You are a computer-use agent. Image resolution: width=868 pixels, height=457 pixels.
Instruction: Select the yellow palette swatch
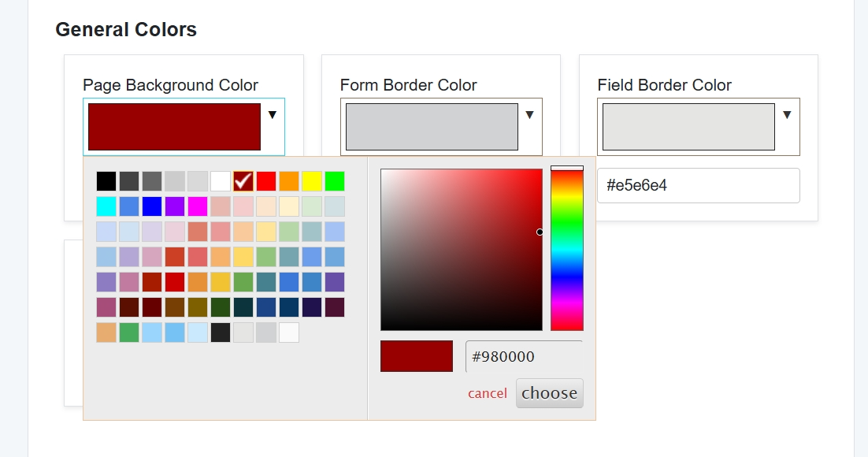(x=312, y=181)
